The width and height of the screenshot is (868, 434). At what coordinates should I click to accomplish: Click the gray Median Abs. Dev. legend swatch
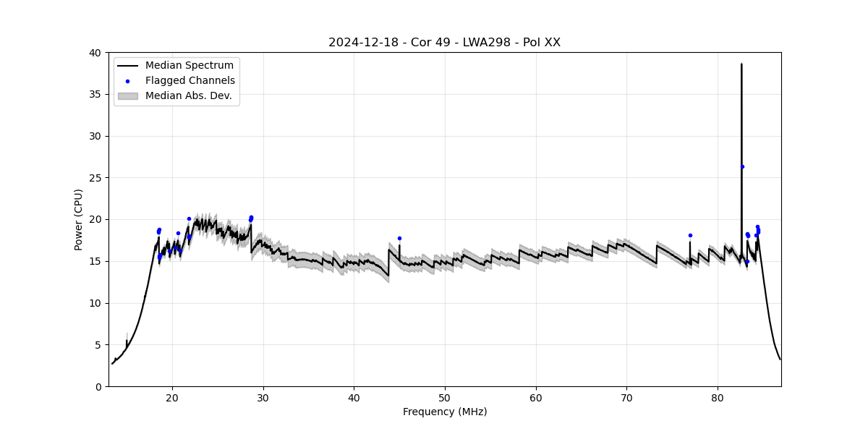(x=127, y=95)
